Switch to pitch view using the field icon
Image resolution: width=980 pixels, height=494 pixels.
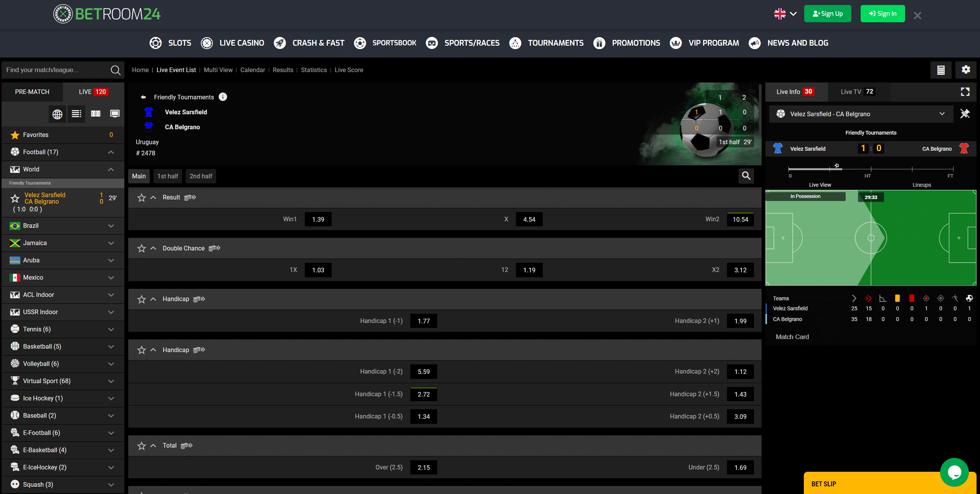point(96,114)
